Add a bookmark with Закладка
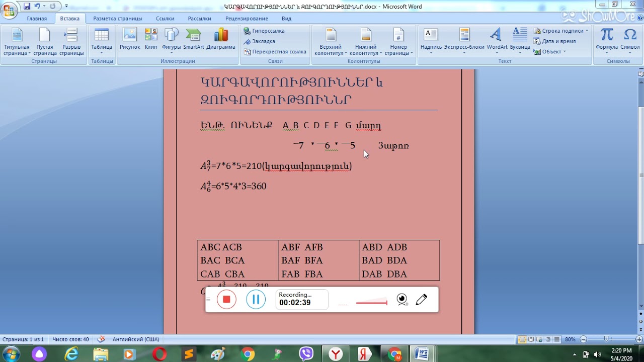Screen dimensions: 644x362 [260, 41]
